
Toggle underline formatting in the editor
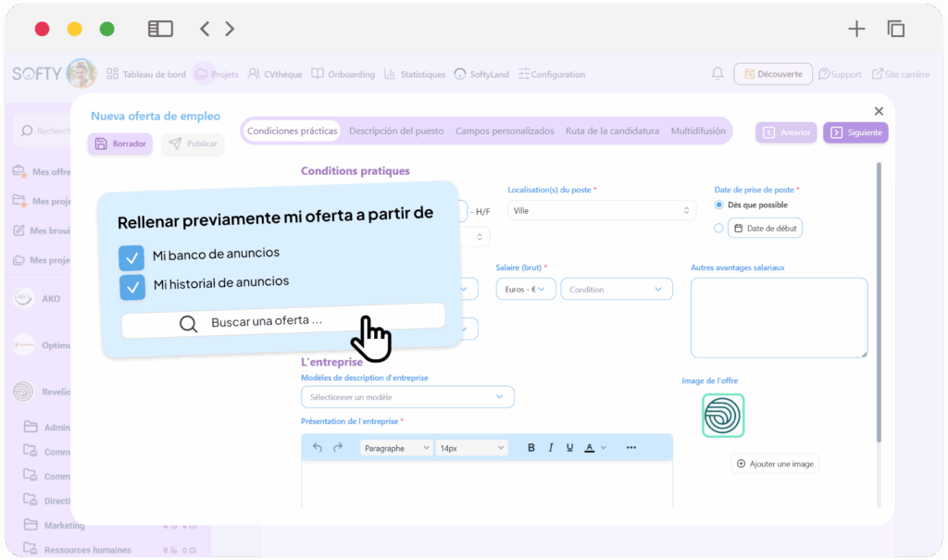[569, 448]
